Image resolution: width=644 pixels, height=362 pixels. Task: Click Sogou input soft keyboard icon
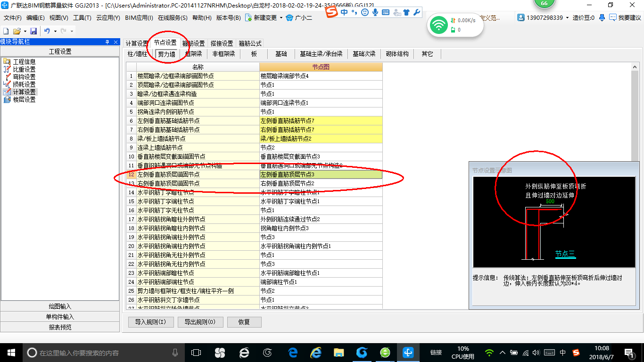pos(385,12)
